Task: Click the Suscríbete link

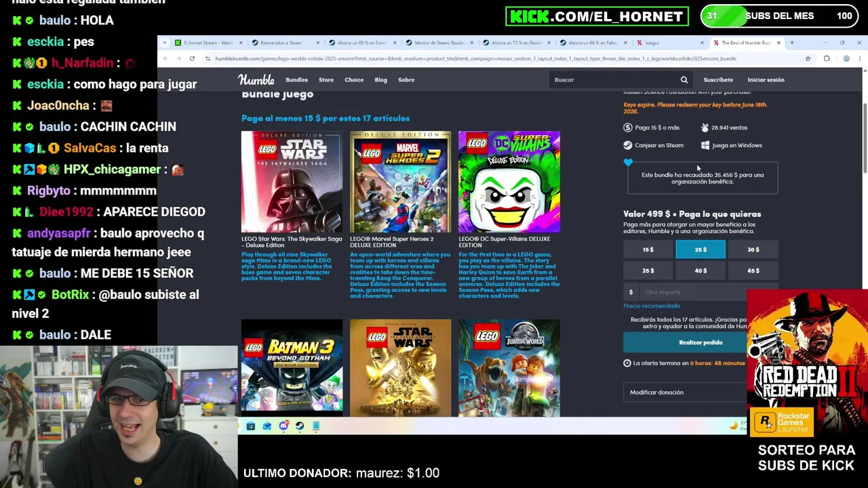Action: point(718,80)
